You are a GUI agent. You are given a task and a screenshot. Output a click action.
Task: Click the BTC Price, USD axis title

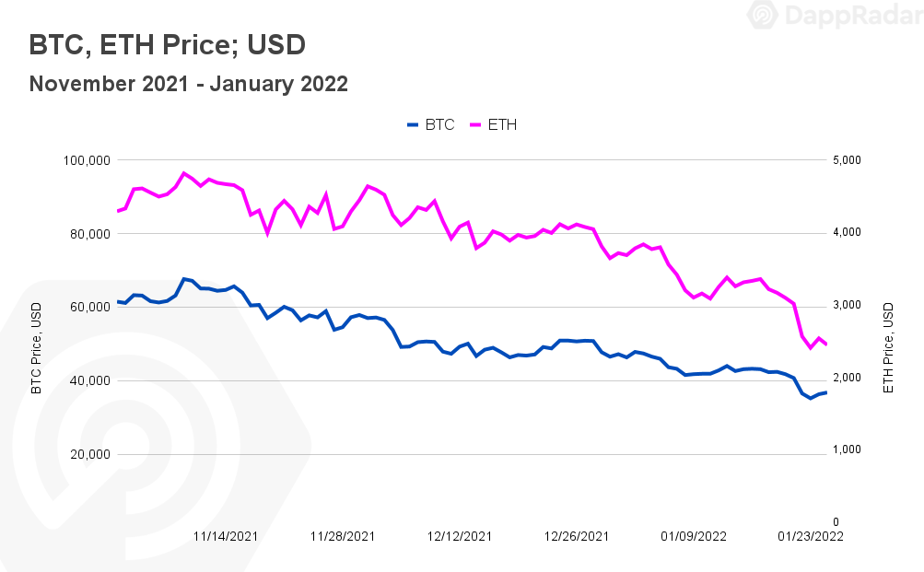tap(37, 348)
